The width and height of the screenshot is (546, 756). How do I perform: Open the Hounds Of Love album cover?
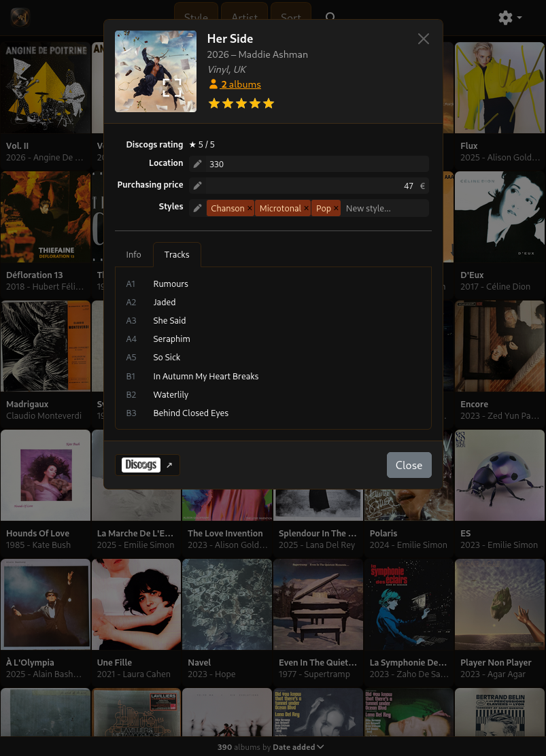[x=46, y=475]
